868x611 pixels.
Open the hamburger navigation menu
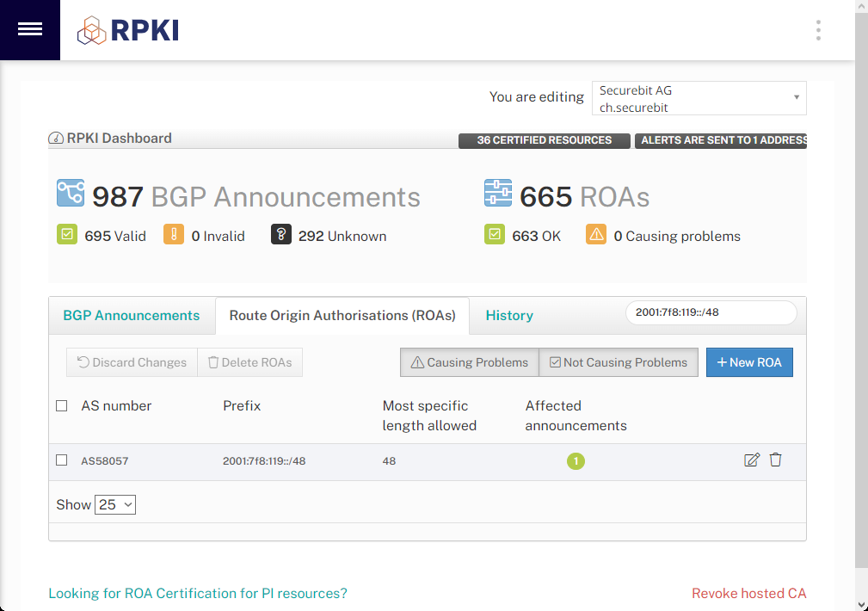[x=30, y=30]
